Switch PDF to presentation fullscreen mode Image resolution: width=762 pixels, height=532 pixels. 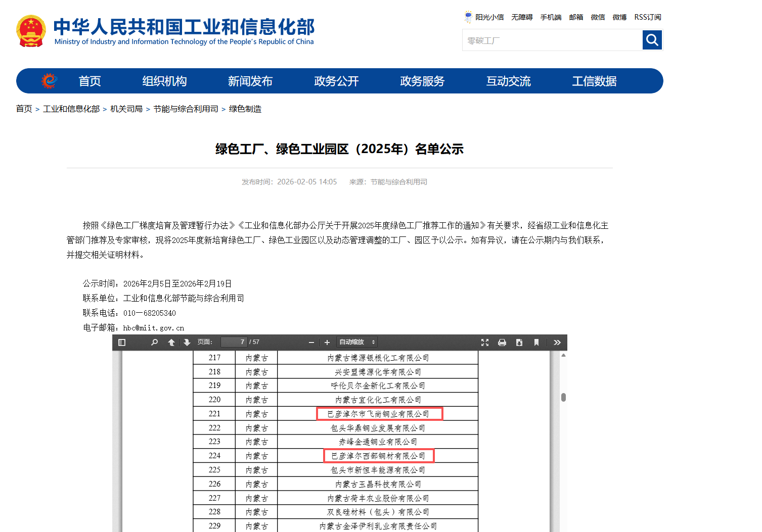coord(485,343)
